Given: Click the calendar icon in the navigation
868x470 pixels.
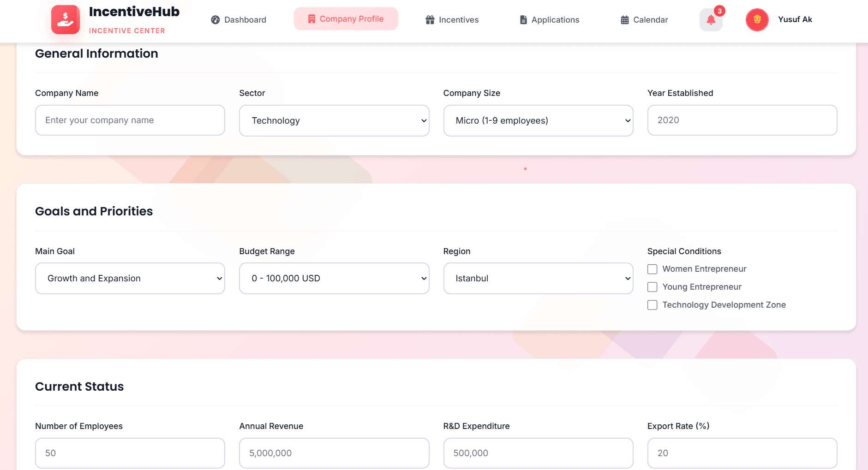Looking at the screenshot, I should tap(625, 19).
